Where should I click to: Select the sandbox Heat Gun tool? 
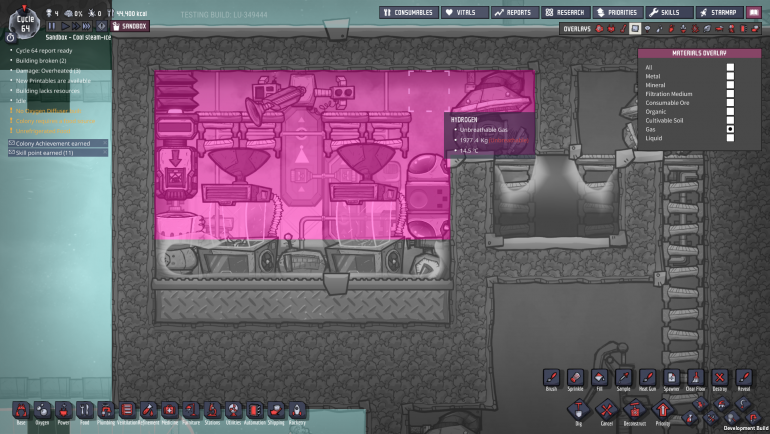tap(647, 378)
